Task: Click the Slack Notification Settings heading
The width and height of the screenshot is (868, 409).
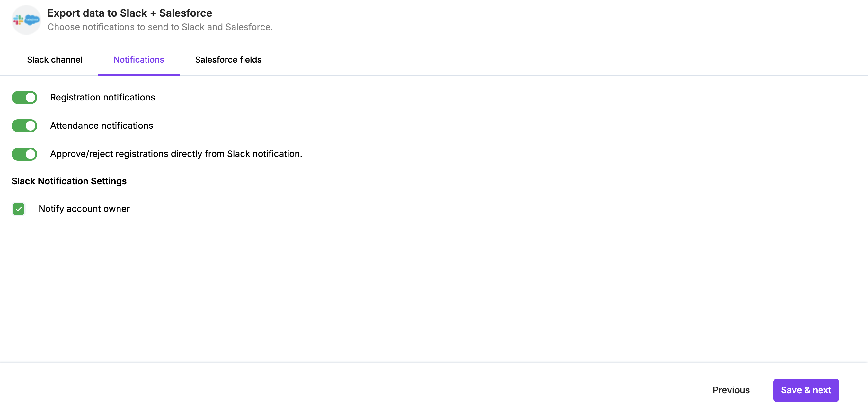Action: coord(69,181)
